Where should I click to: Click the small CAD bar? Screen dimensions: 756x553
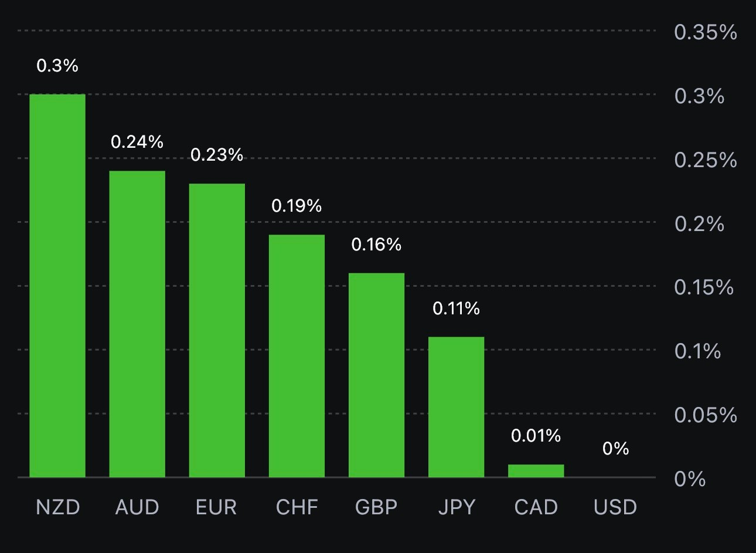click(x=536, y=471)
